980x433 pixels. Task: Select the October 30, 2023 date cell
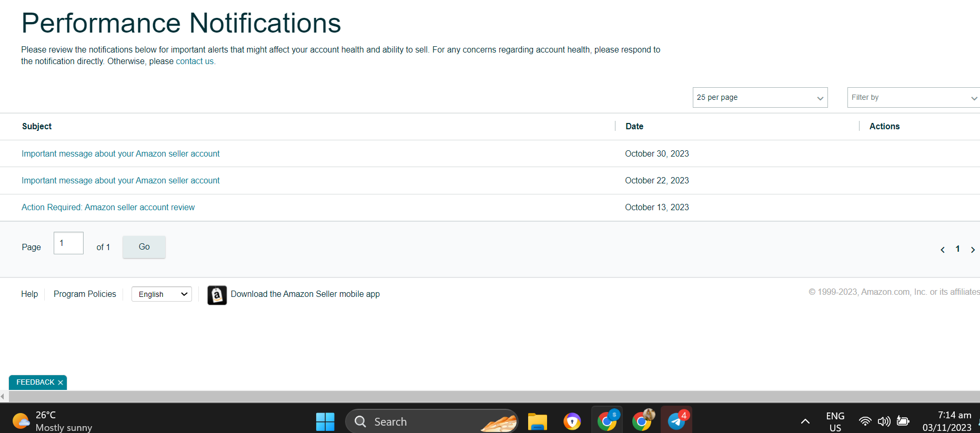point(657,153)
